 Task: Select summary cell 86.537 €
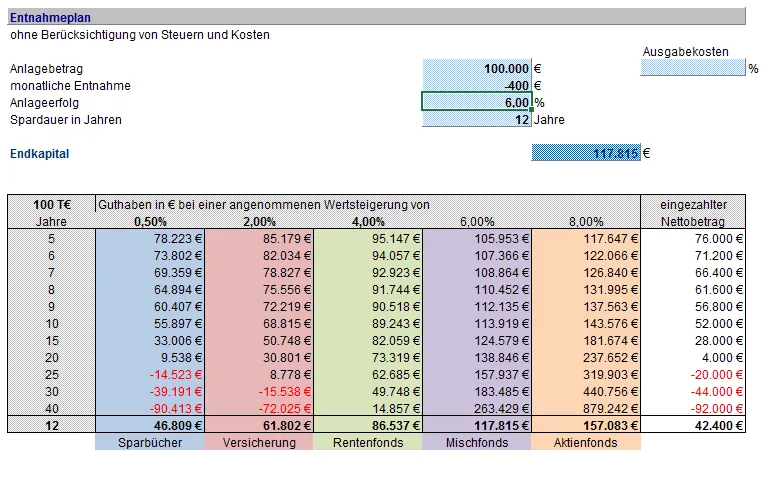pyautogui.click(x=368, y=425)
